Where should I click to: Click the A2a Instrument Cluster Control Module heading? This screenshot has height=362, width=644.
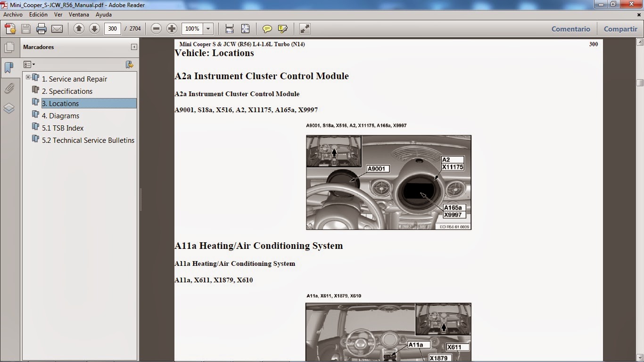pyautogui.click(x=262, y=76)
